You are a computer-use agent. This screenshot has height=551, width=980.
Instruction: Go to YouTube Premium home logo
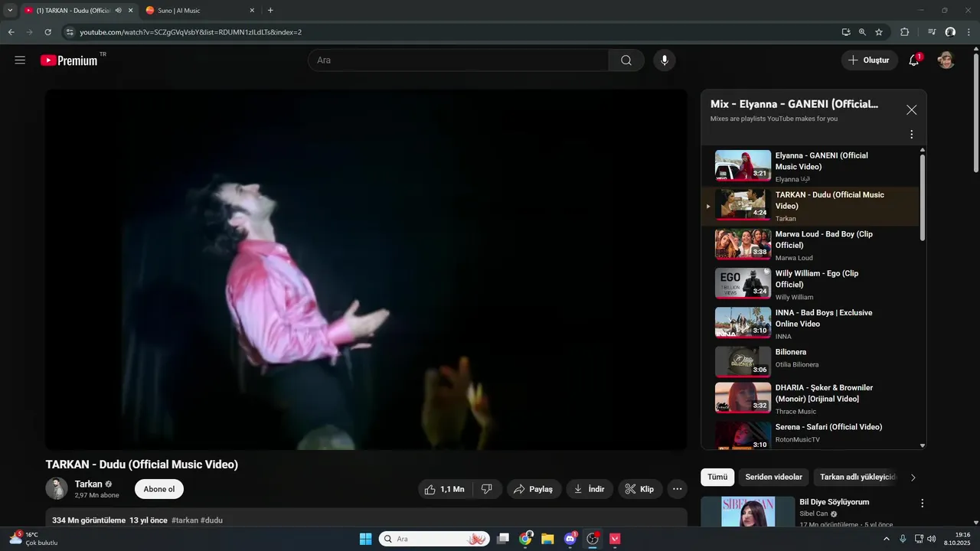[69, 60]
